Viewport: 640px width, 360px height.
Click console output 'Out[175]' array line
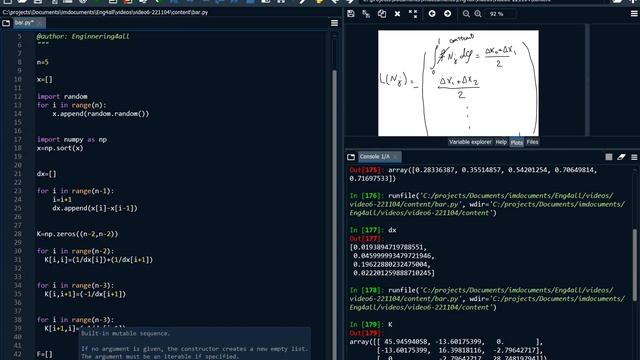coord(473,170)
